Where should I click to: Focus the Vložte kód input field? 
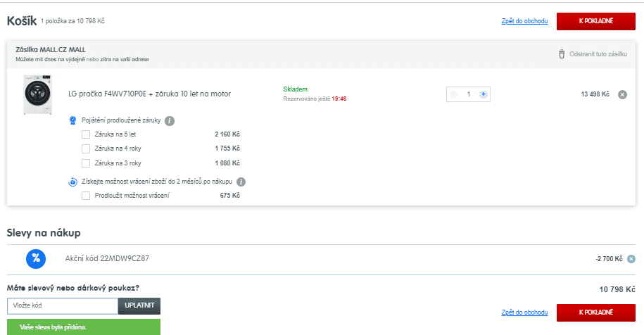(63, 305)
